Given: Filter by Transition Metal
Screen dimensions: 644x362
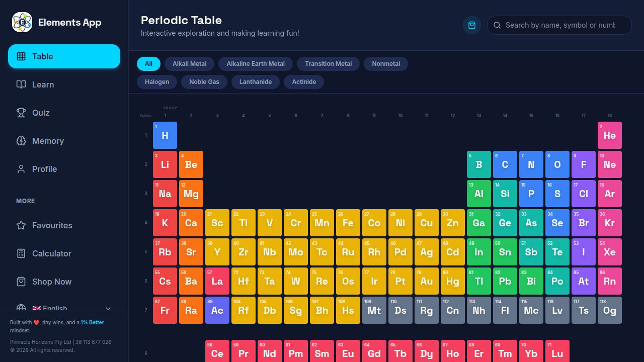Looking at the screenshot, I should [328, 64].
